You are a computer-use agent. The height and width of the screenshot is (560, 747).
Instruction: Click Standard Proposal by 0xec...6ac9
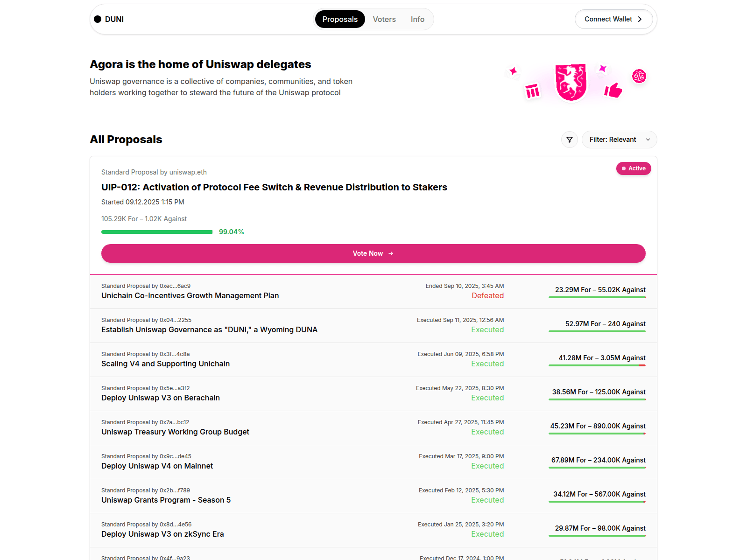[146, 286]
